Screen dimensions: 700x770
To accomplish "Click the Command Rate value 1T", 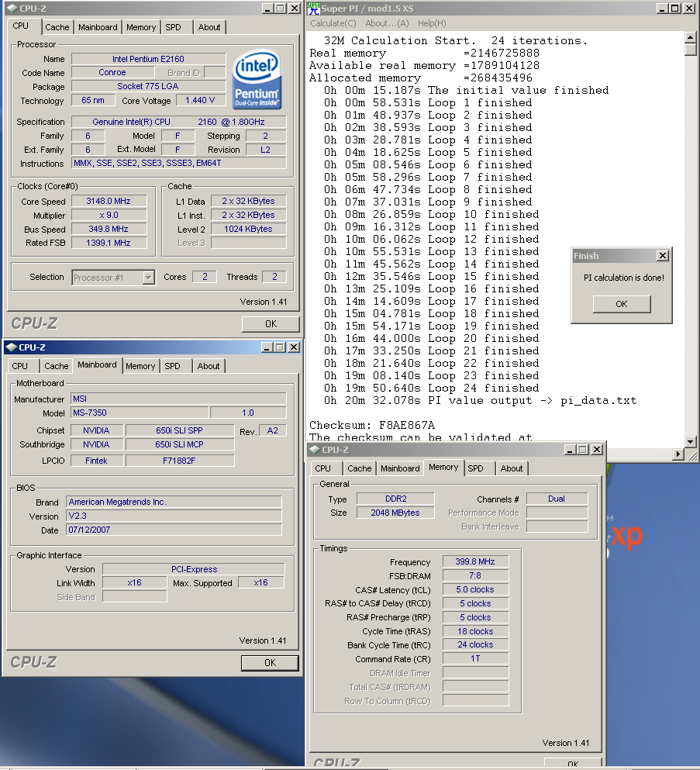I will (x=475, y=658).
